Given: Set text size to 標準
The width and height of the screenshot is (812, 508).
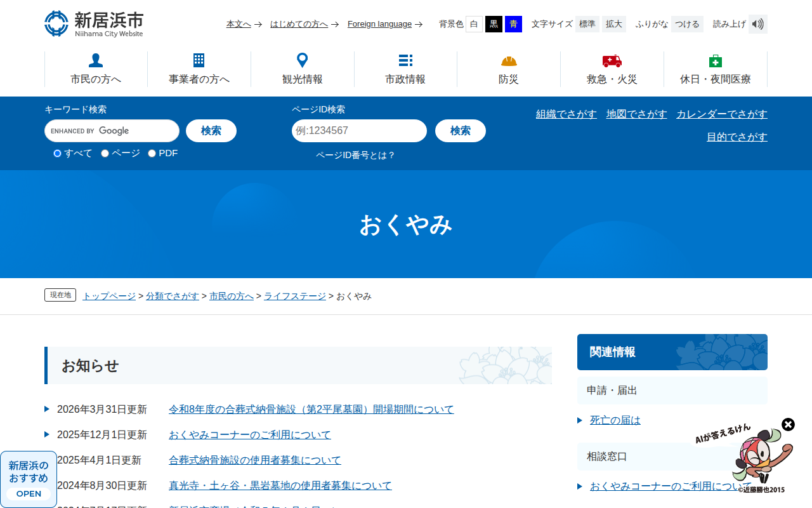Looking at the screenshot, I should [587, 24].
